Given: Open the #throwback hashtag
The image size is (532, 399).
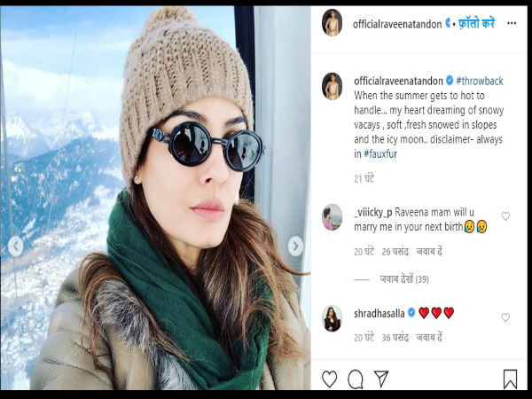Looking at the screenshot, I should click(480, 81).
